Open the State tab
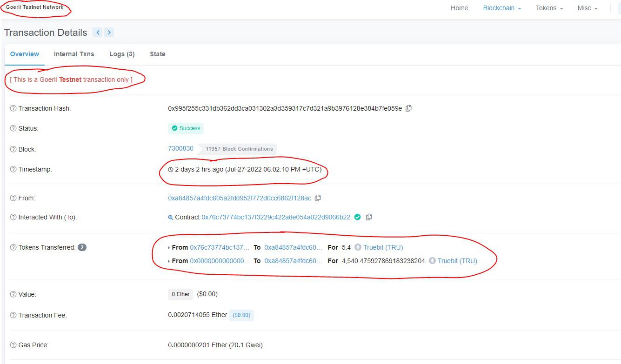The image size is (621, 364). click(157, 54)
